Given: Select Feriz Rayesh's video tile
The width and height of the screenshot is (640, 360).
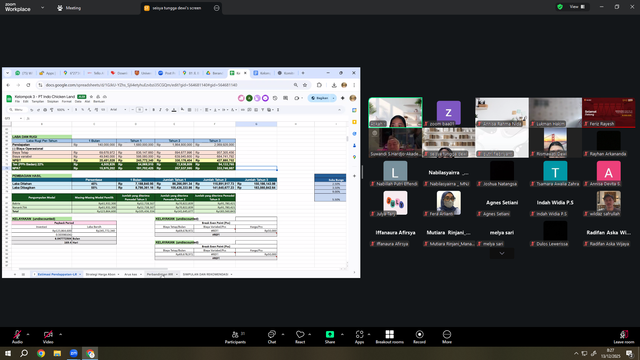Looking at the screenshot, I should coord(609,112).
